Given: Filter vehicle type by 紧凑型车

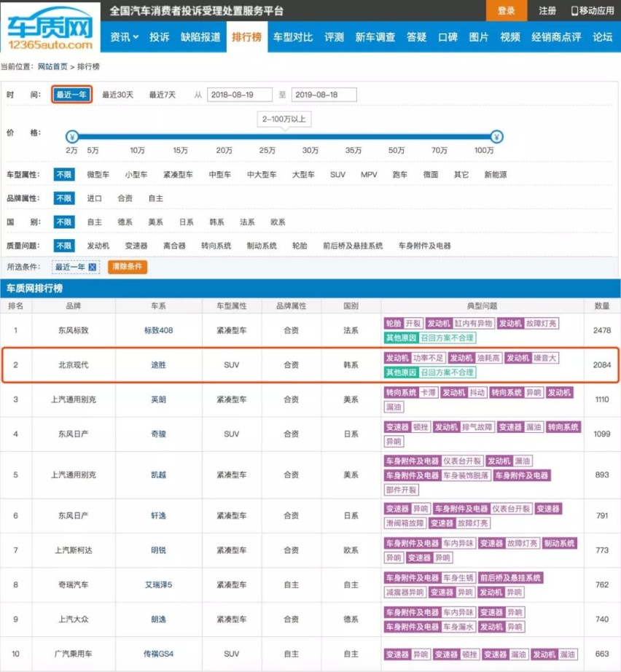Looking at the screenshot, I should point(178,175).
